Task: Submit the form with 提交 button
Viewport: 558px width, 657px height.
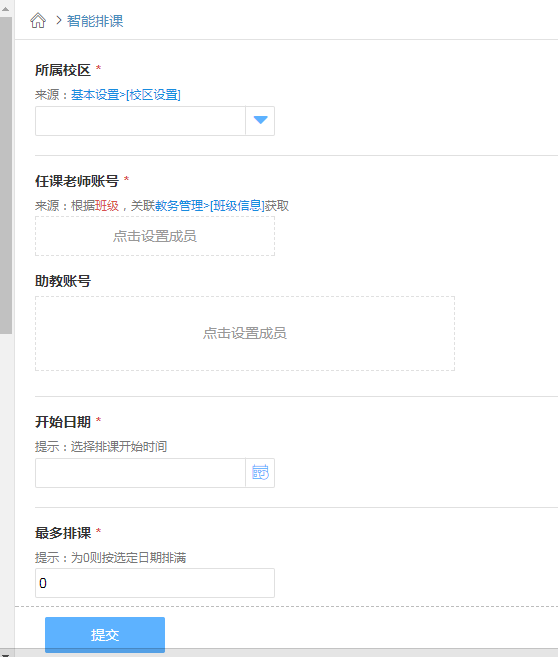Action: pos(105,635)
